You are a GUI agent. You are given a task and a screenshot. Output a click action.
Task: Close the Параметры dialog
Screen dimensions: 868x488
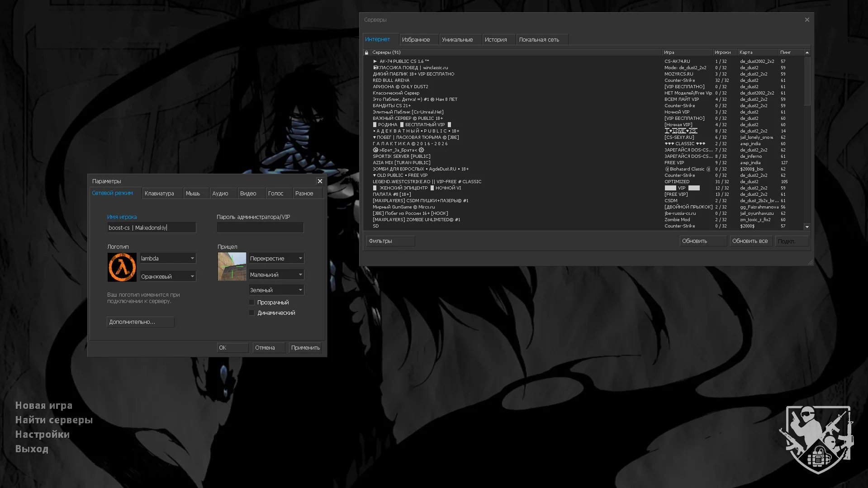coord(320,181)
